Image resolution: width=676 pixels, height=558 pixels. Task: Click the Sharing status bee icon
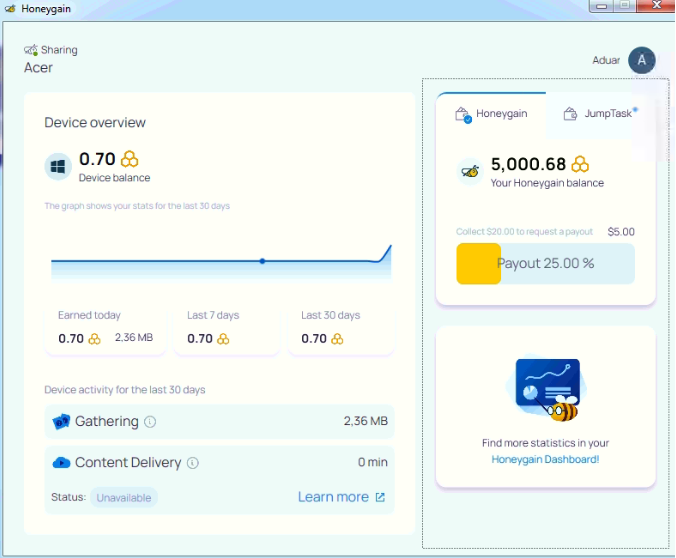31,50
